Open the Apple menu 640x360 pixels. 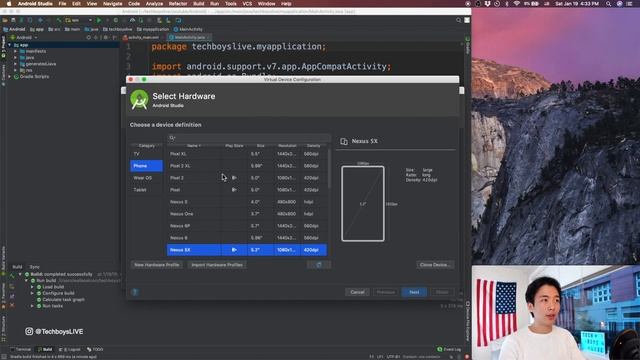coord(9,4)
